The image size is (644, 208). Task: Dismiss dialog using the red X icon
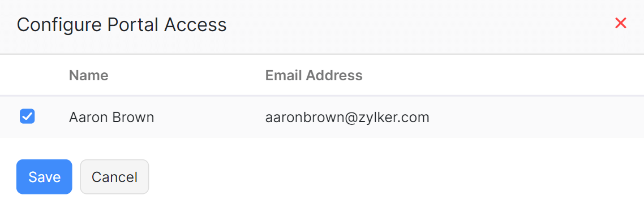620,23
